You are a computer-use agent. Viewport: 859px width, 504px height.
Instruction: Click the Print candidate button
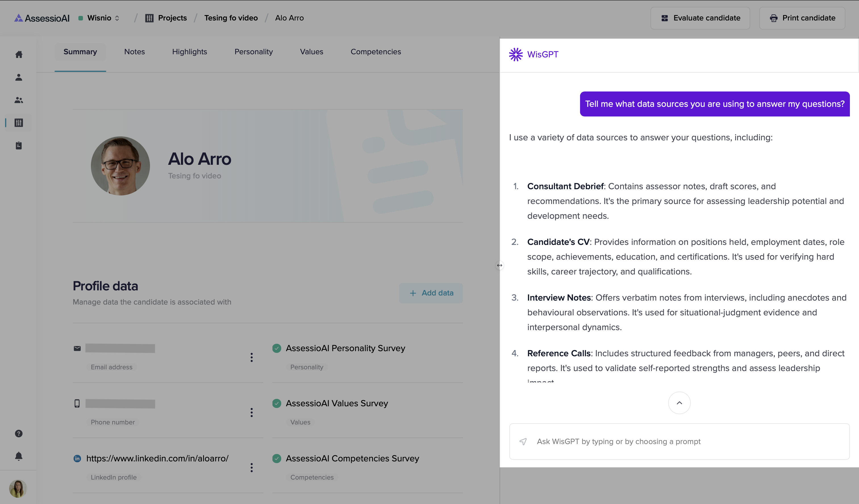click(802, 18)
